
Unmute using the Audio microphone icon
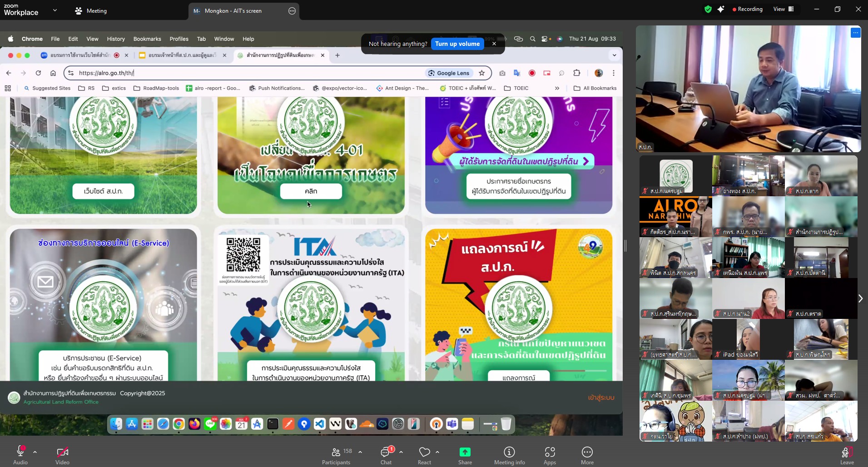(20, 452)
